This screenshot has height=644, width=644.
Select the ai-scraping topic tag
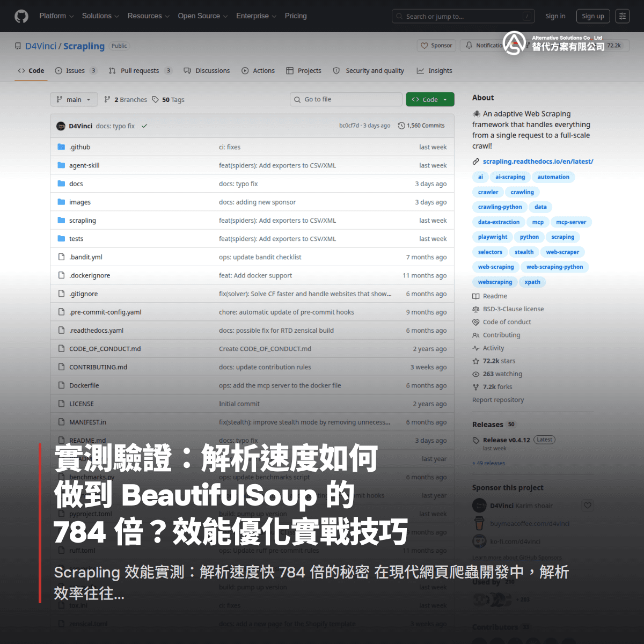pos(510,177)
